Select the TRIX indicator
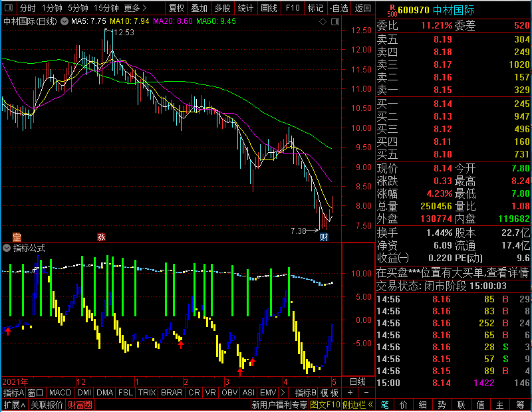This screenshot has width=532, height=412. point(147,393)
